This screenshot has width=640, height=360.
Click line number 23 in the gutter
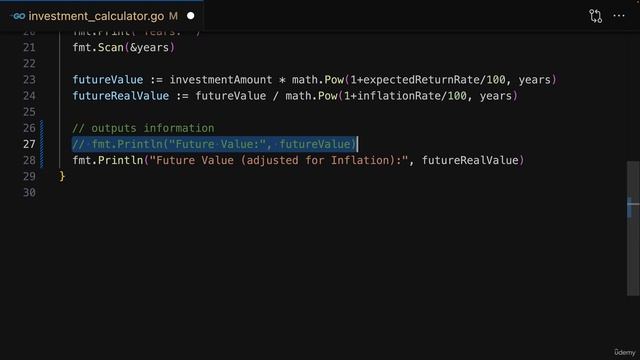[x=29, y=80]
